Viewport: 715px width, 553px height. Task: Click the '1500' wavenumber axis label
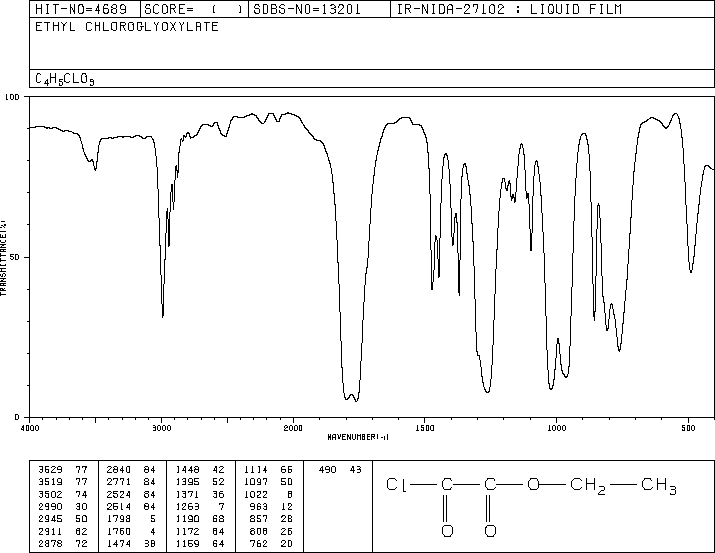pyautogui.click(x=425, y=428)
